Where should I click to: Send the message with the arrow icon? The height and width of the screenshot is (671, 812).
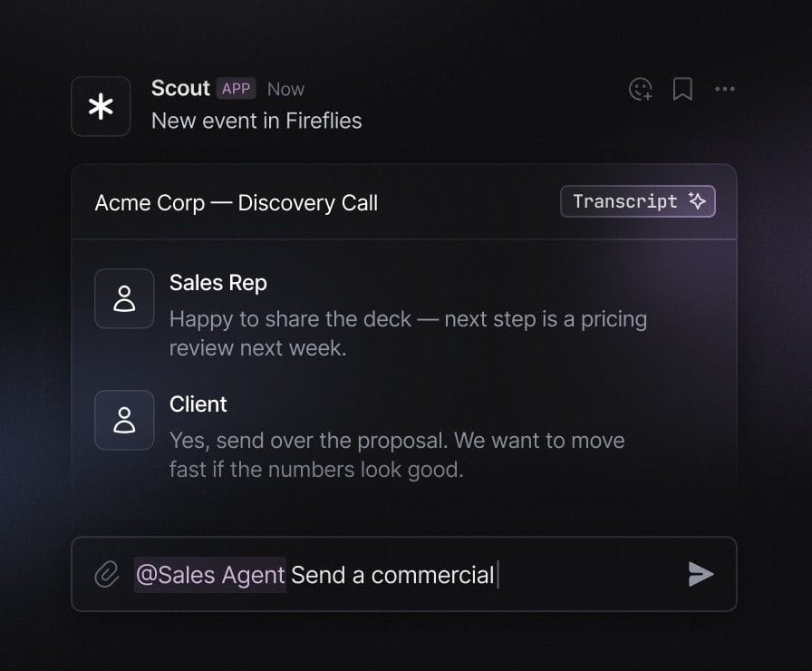coord(701,574)
